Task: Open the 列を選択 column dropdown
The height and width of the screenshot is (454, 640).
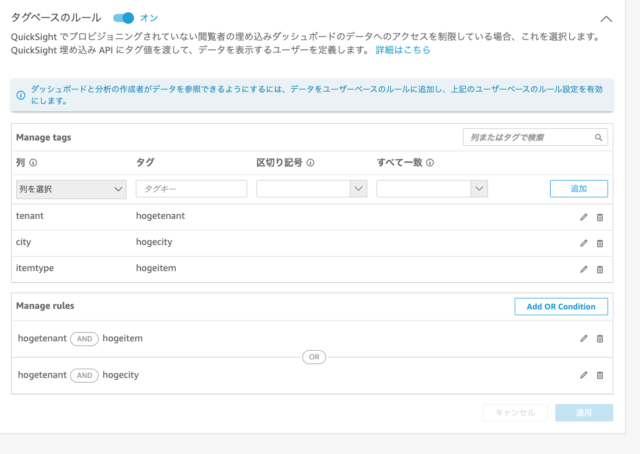Action: tap(69, 188)
